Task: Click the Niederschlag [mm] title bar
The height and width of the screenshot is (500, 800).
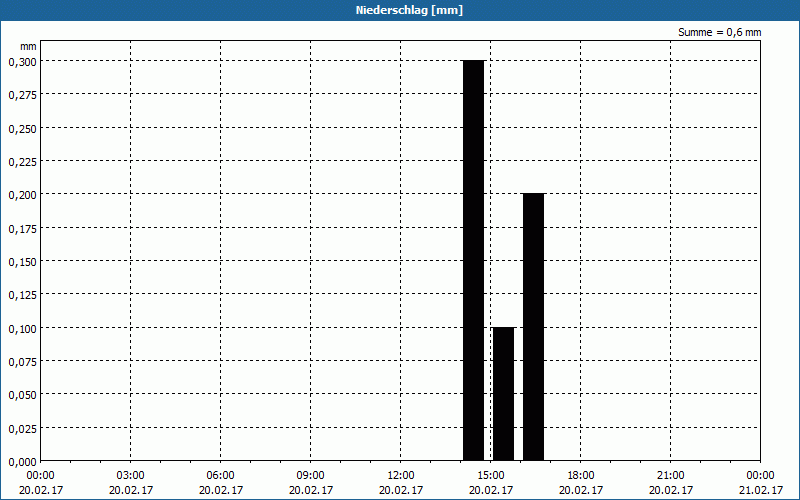Action: point(400,10)
